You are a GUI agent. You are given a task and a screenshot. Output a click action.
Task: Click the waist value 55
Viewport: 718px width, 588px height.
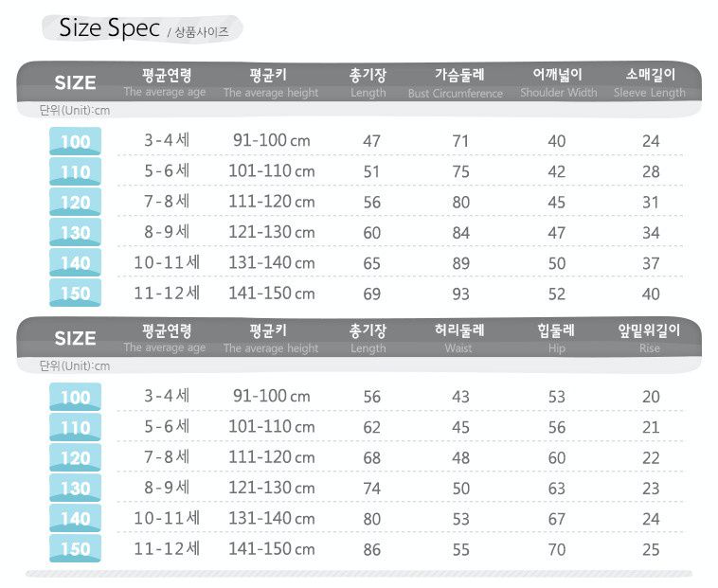pyautogui.click(x=460, y=549)
